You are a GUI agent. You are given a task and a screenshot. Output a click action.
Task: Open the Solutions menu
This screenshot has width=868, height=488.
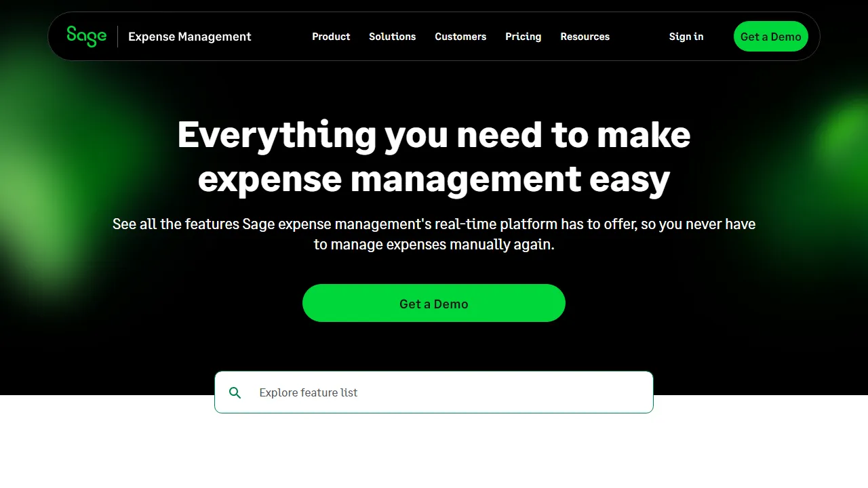tap(393, 37)
